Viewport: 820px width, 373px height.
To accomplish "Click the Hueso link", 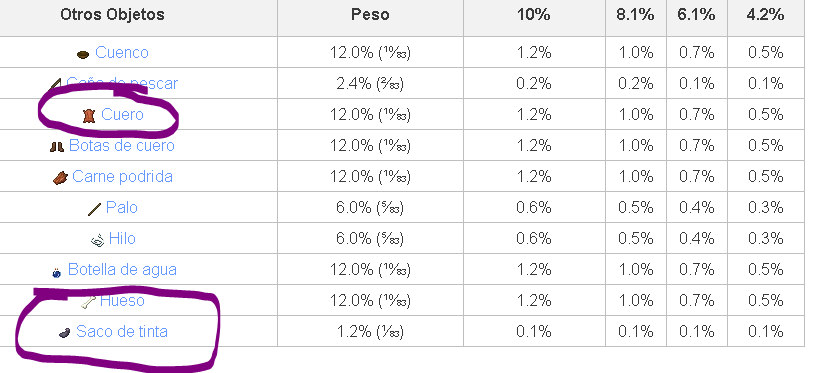I will click(x=122, y=300).
